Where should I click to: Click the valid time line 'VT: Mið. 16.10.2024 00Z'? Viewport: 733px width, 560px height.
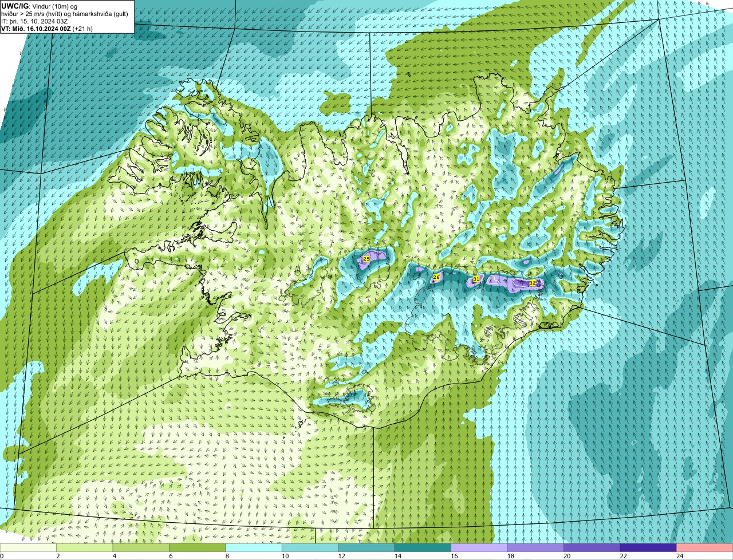(37, 29)
